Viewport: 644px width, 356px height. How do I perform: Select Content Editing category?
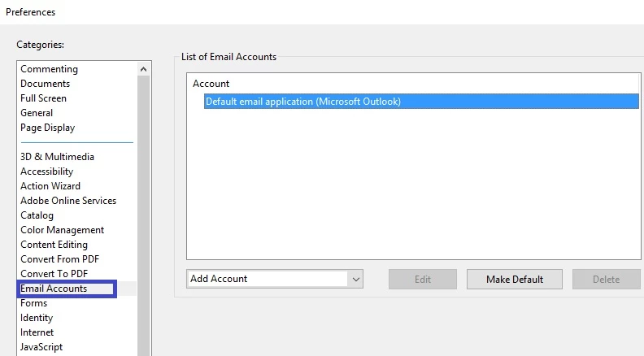tap(54, 245)
